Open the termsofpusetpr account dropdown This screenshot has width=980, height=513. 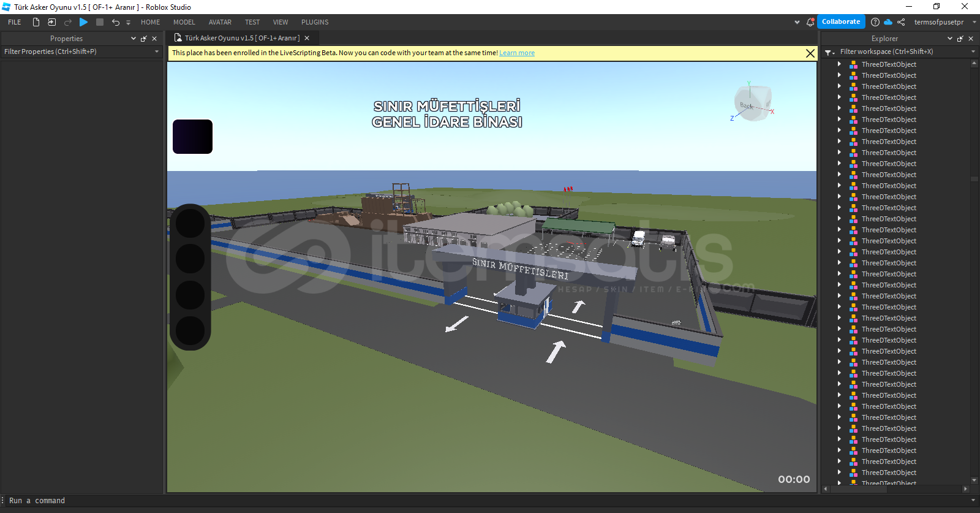tap(974, 22)
